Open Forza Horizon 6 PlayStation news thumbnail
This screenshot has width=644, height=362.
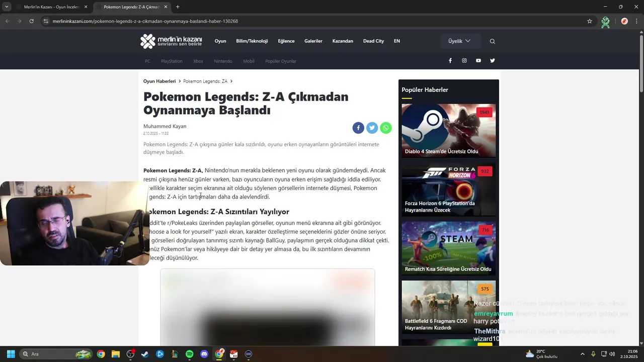(449, 189)
